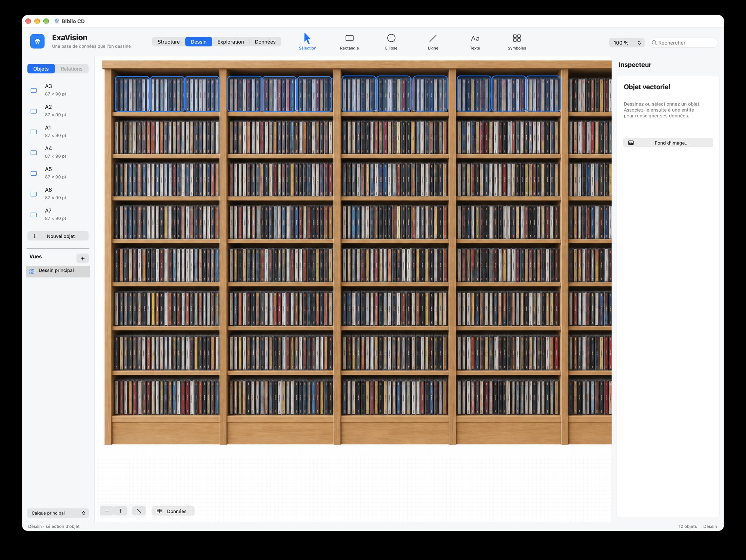
Task: Open the 100 % zoom dropdown
Action: point(627,43)
